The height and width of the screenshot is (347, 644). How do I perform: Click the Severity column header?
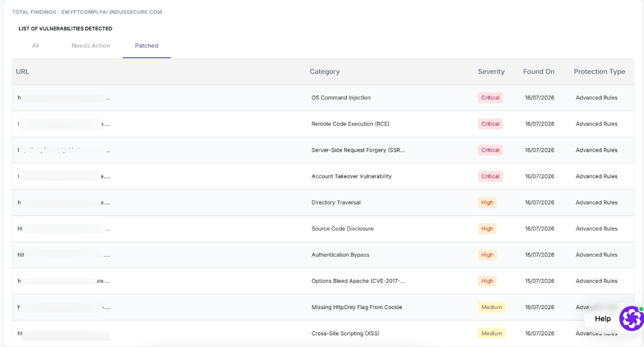491,72
